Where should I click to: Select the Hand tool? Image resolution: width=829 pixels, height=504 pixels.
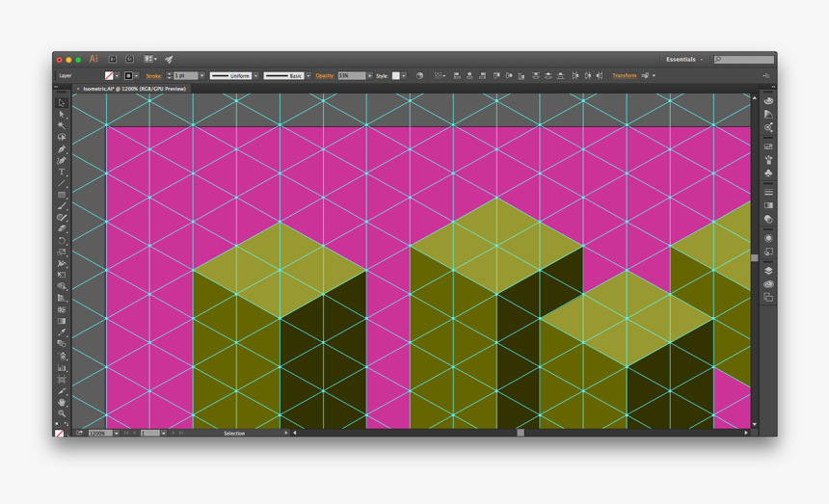(x=62, y=402)
